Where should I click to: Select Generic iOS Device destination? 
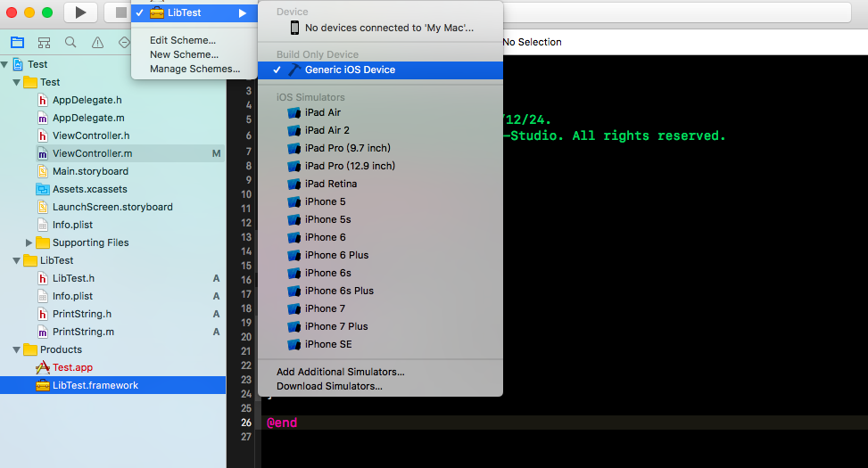point(380,70)
